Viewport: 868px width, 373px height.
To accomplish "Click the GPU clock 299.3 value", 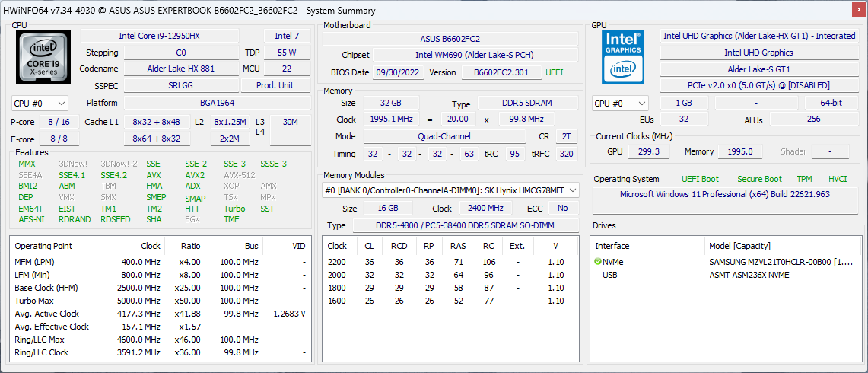I will tap(647, 151).
